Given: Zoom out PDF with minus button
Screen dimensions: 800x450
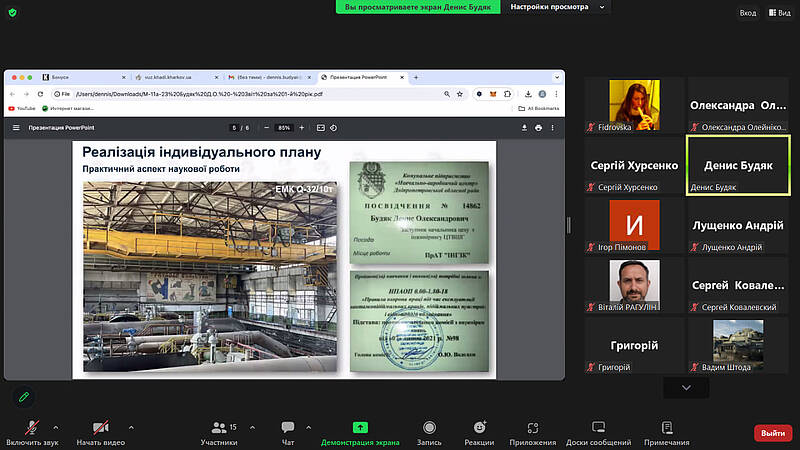Looking at the screenshot, I should 266,128.
